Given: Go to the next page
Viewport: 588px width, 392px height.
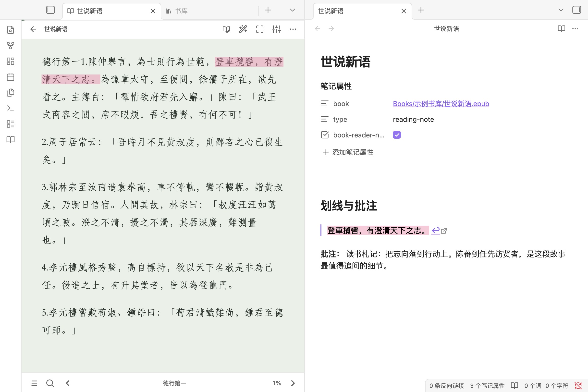Looking at the screenshot, I should (x=293, y=383).
